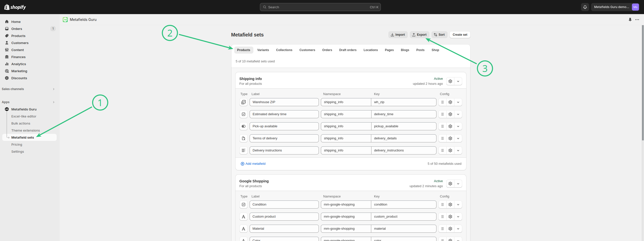Viewport: 644px width, 241px height.
Task: Expand the Shipping info set dropdown arrow
Action: [x=458, y=81]
